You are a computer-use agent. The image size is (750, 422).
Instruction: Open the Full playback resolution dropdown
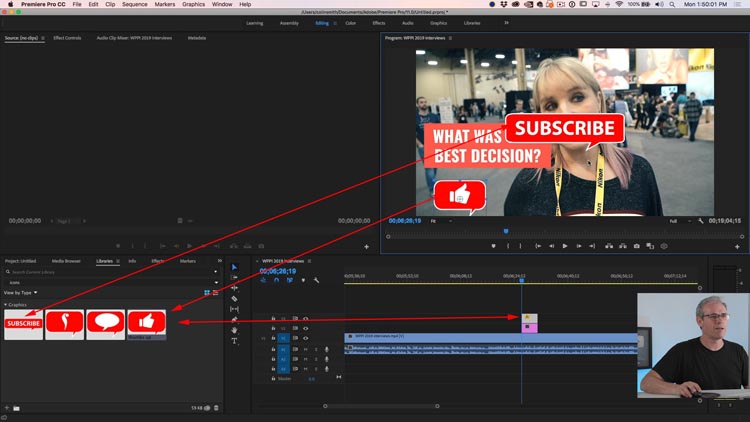click(680, 221)
